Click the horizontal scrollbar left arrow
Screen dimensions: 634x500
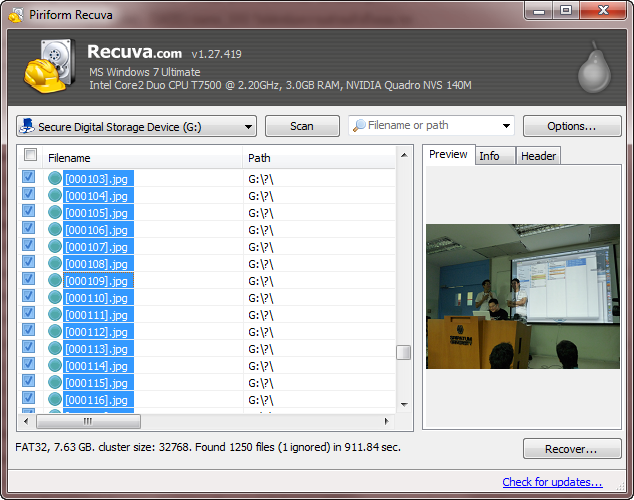coord(26,422)
